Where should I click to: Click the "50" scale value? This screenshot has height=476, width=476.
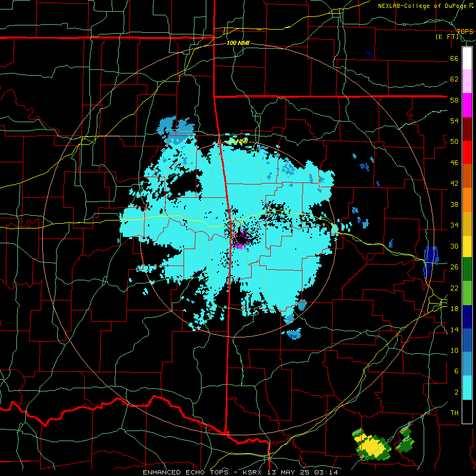tap(454, 142)
